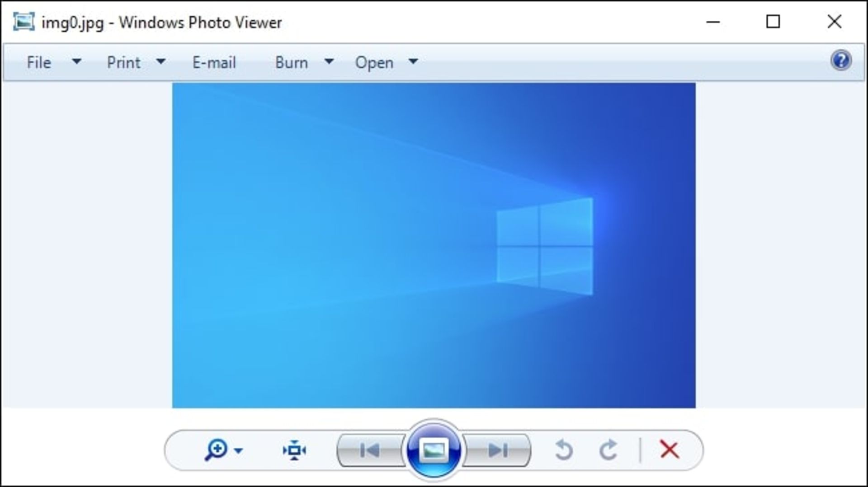Go to the previous image

click(370, 450)
